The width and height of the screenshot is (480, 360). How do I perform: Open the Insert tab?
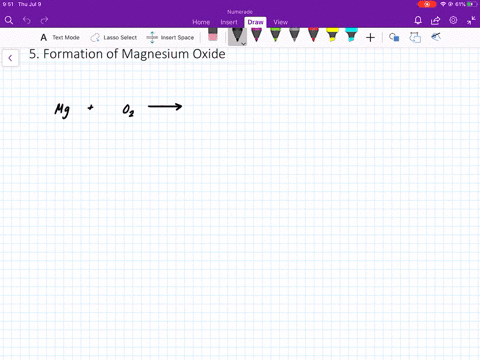tap(229, 22)
